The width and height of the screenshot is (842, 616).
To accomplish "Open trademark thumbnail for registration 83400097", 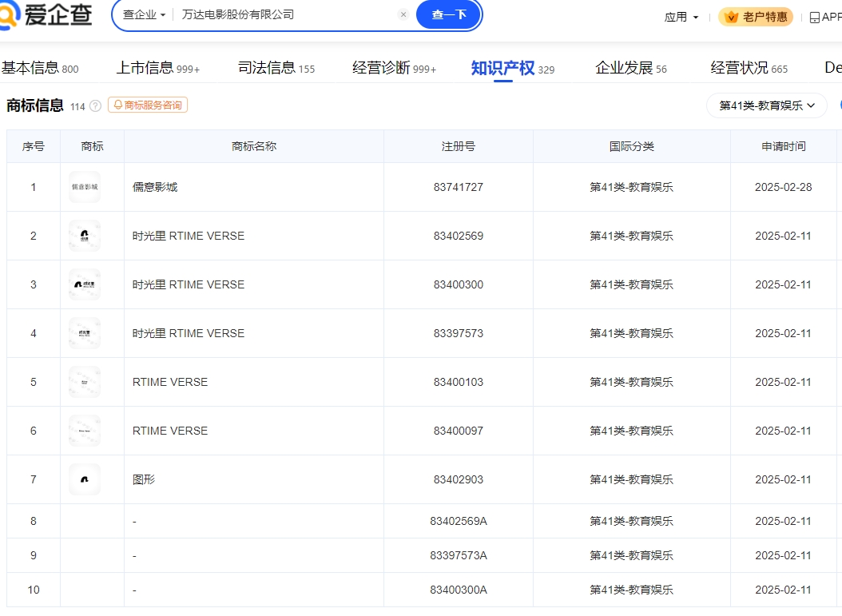I will [x=85, y=431].
